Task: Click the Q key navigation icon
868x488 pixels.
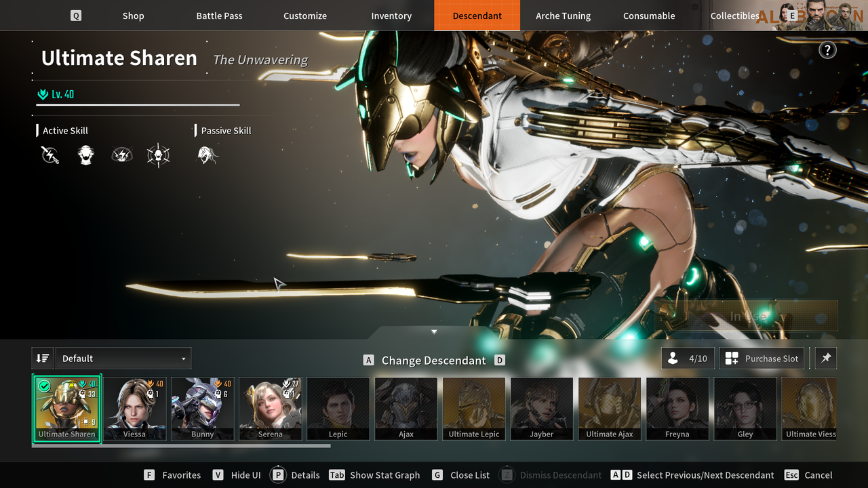Action: (76, 16)
